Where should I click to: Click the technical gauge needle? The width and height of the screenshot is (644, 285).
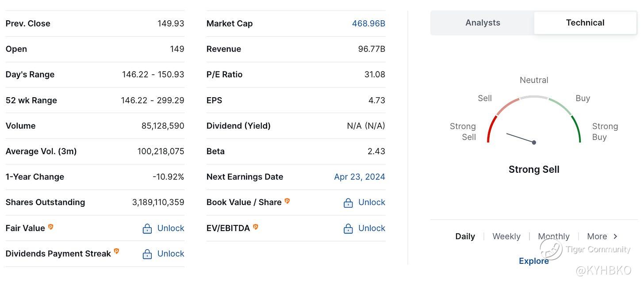[521, 138]
